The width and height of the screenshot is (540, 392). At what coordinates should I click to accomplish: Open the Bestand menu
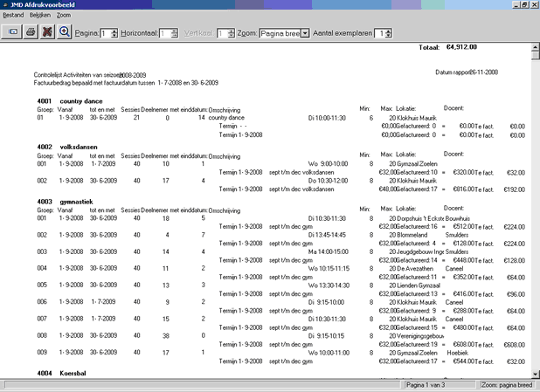click(x=13, y=15)
